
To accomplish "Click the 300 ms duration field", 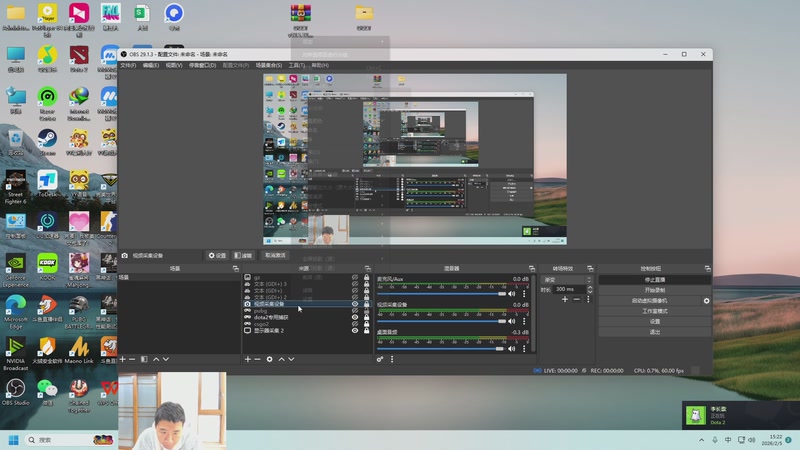I will [x=569, y=289].
